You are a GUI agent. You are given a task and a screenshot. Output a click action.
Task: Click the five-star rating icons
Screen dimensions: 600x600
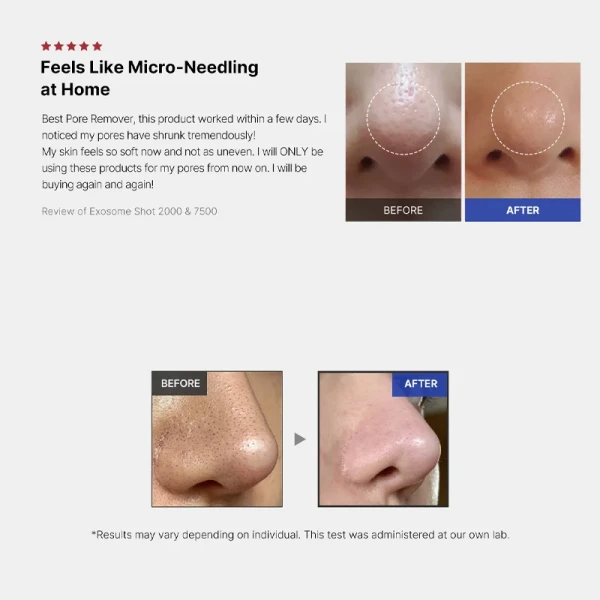[x=72, y=46]
